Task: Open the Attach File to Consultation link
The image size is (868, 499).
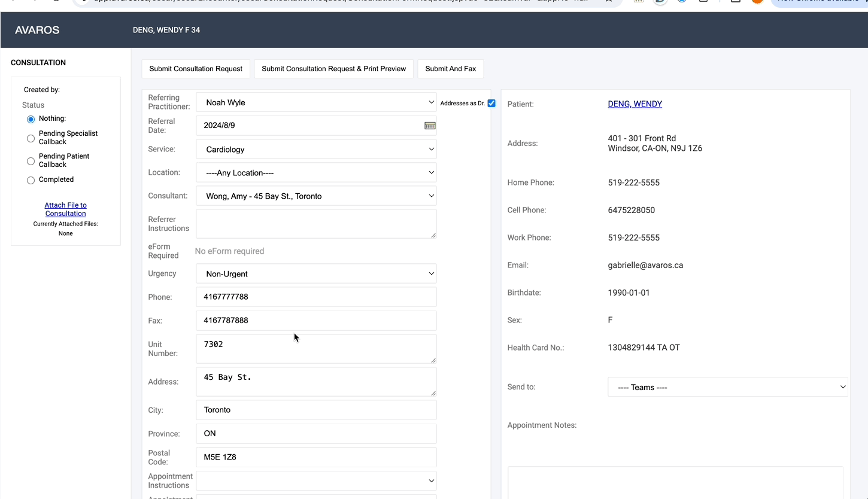Action: (x=66, y=209)
